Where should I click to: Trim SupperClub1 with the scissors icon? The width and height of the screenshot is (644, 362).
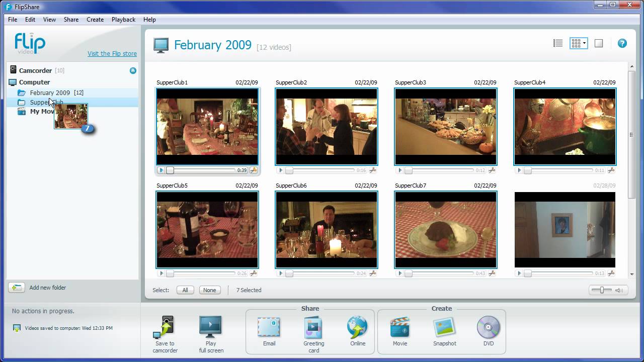[254, 170]
